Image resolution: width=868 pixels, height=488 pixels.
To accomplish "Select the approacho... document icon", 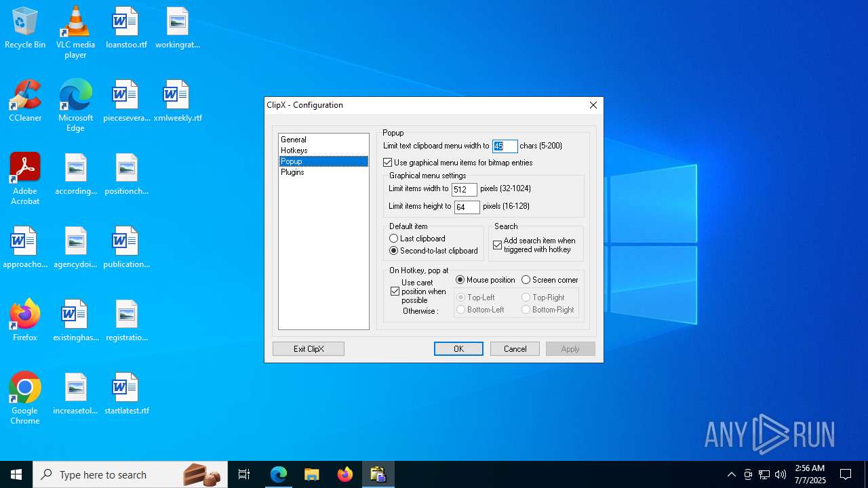I will (25, 248).
